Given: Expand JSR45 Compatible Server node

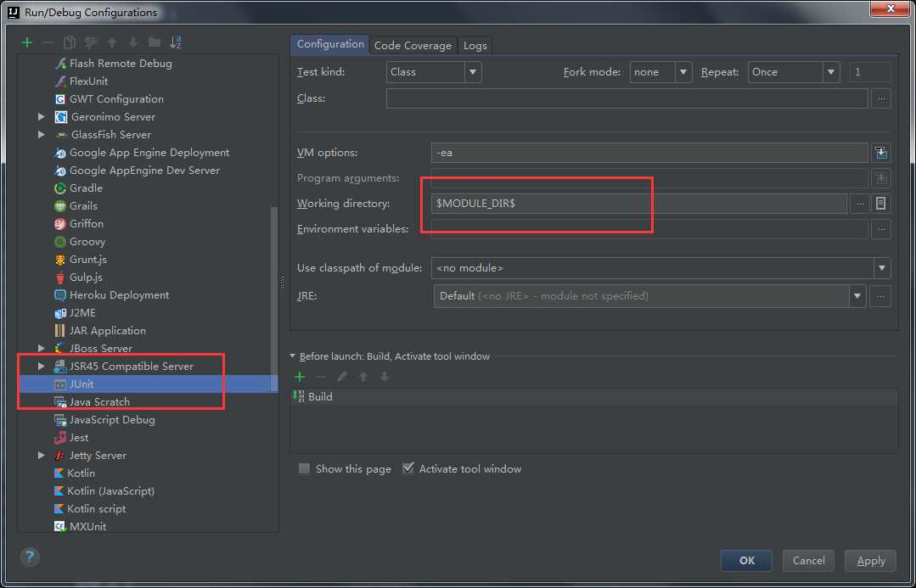Looking at the screenshot, I should 41,366.
